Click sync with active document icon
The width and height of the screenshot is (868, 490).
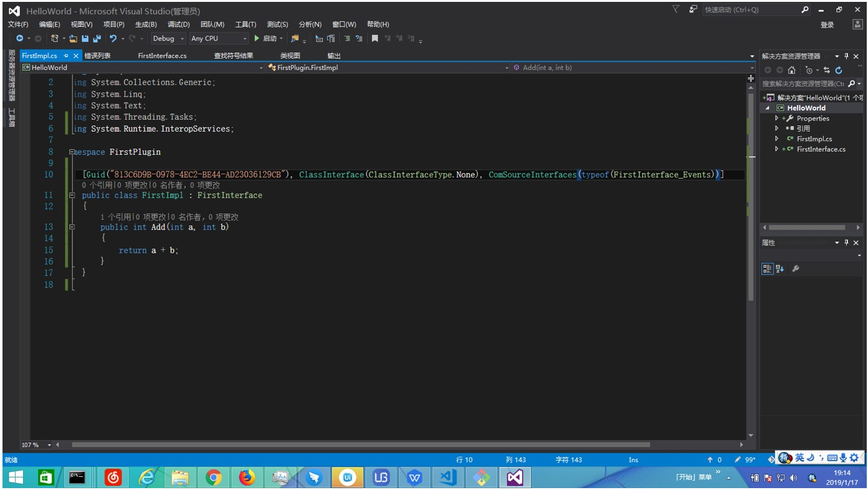(827, 70)
